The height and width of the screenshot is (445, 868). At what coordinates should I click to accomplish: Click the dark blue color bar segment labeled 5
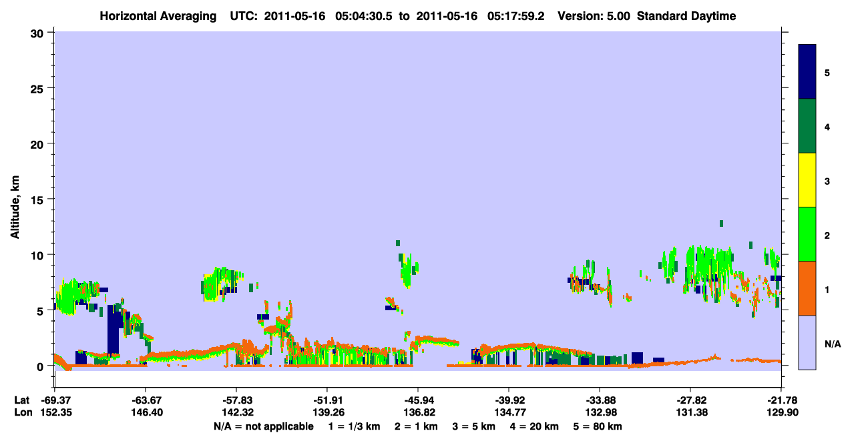pyautogui.click(x=807, y=72)
